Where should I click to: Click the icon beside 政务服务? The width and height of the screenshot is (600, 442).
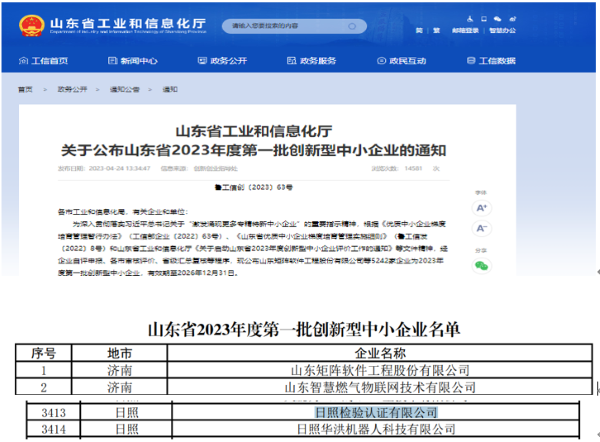tap(292, 60)
